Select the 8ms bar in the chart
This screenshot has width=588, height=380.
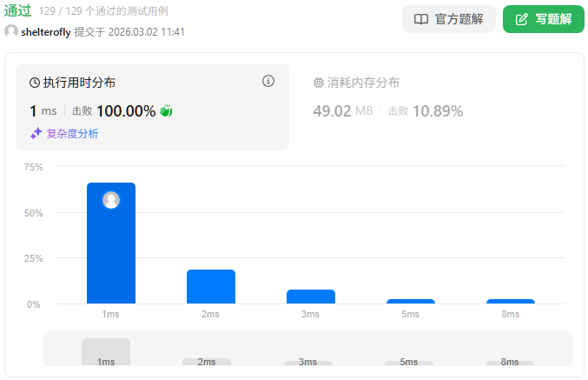pos(511,301)
